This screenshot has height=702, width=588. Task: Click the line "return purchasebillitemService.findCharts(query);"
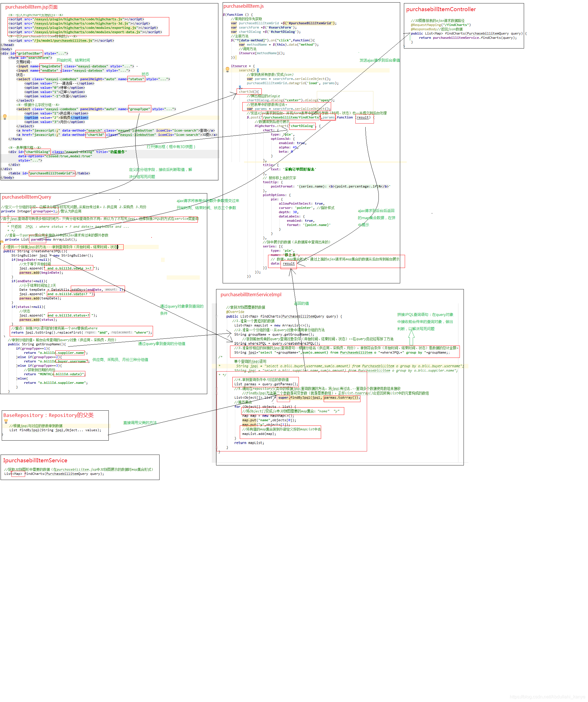click(468, 38)
